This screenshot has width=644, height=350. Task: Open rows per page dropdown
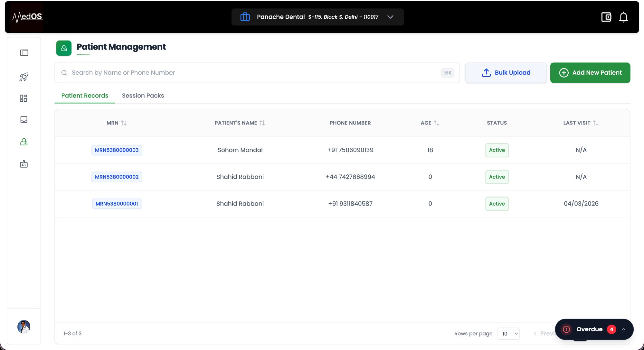[x=508, y=334]
